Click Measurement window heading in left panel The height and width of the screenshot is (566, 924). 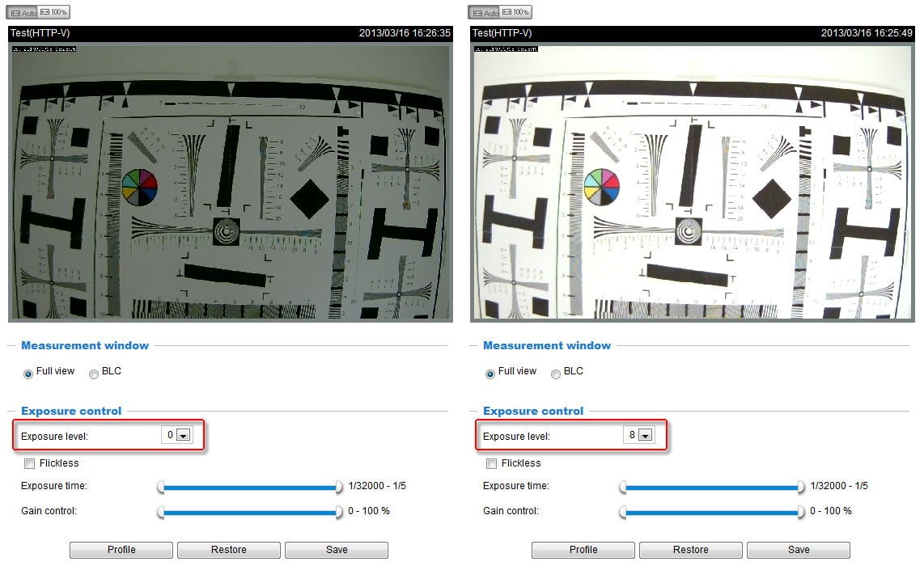[x=85, y=346]
